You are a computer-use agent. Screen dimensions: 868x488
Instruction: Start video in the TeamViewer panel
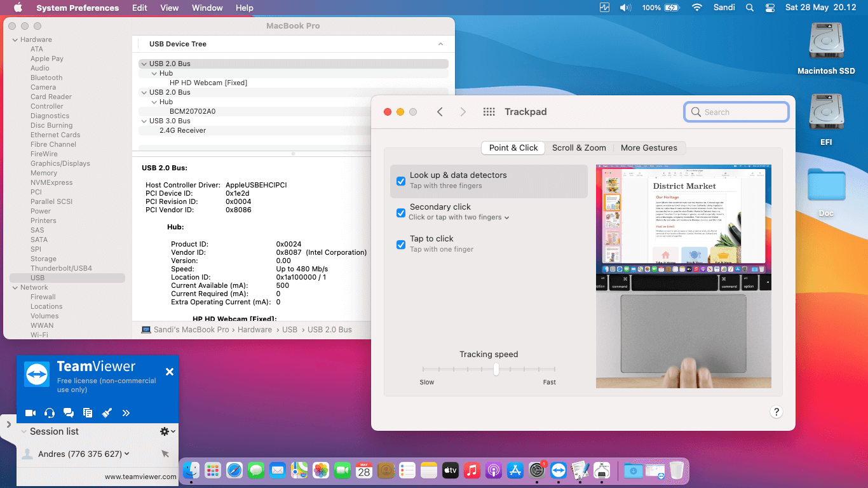31,413
